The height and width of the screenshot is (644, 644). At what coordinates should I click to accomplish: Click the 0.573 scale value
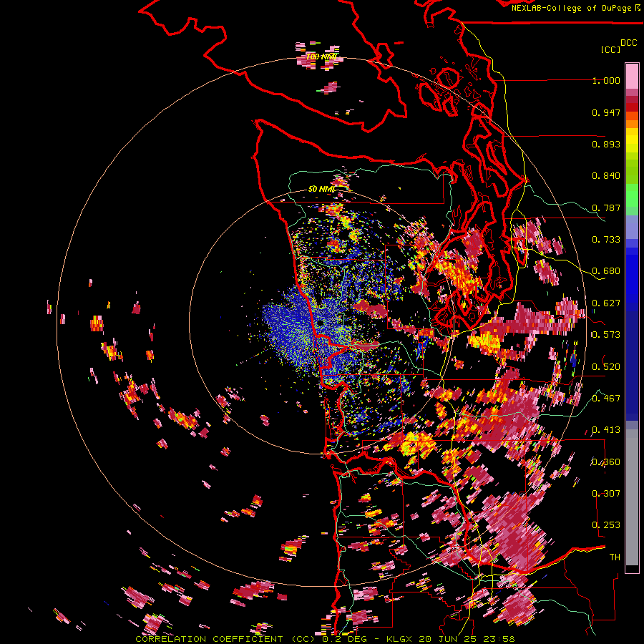click(606, 335)
